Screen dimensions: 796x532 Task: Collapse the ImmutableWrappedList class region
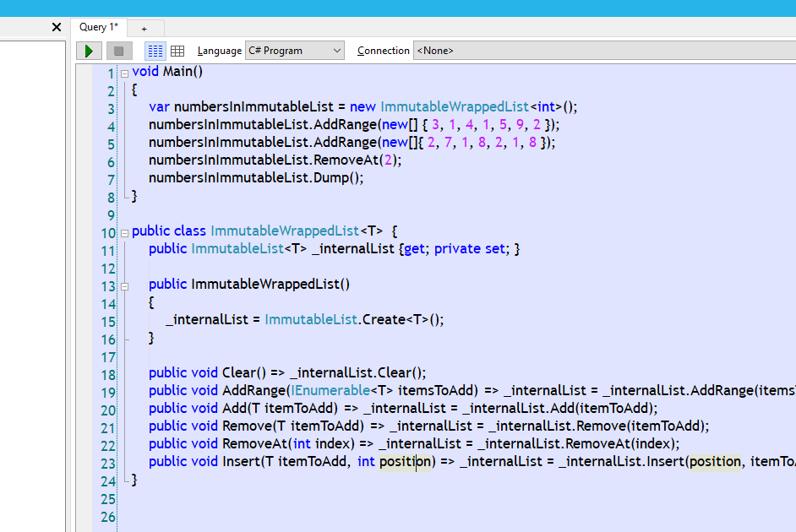[x=123, y=231]
